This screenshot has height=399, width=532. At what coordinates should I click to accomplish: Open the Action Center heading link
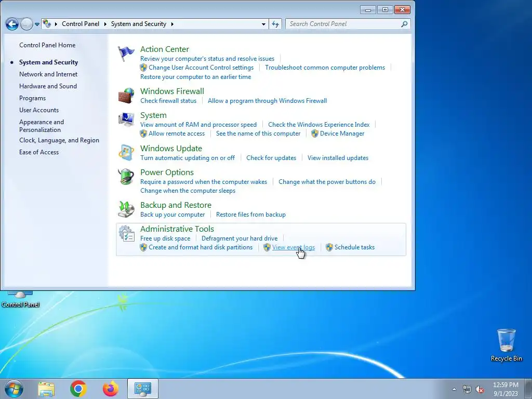click(x=165, y=49)
